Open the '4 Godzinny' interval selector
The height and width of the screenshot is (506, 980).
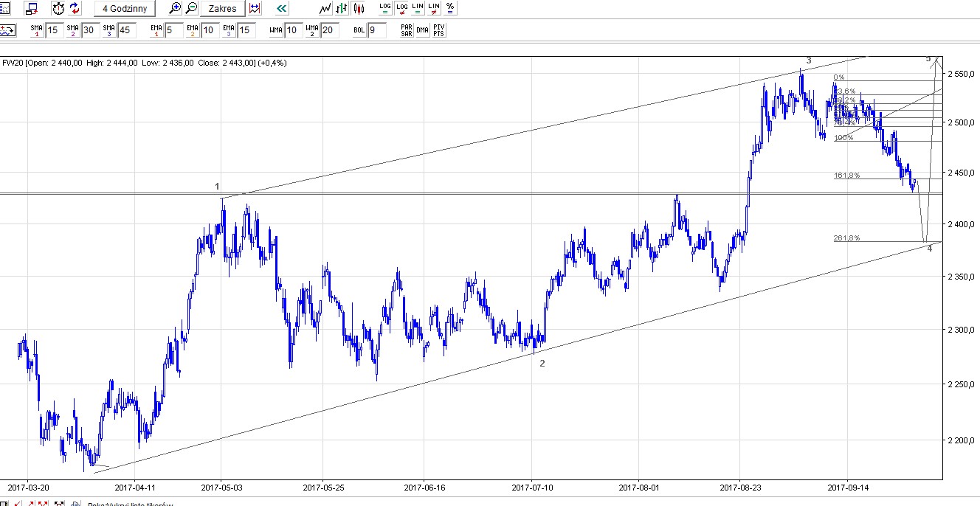(125, 9)
